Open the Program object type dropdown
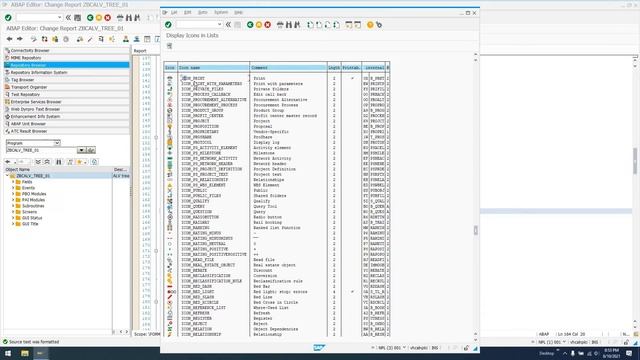 point(57,143)
